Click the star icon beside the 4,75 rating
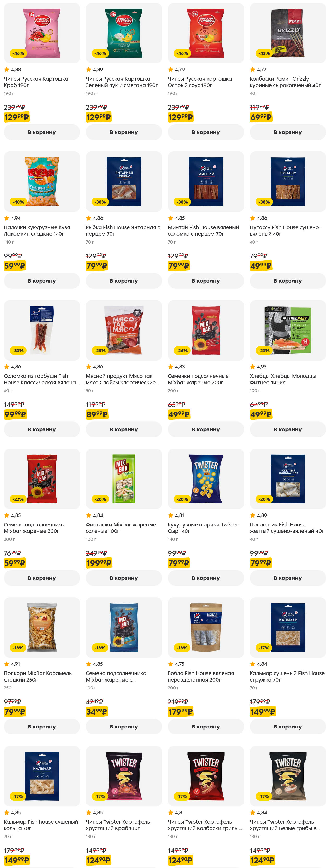Image resolution: width=328 pixels, height=868 pixels. (170, 664)
